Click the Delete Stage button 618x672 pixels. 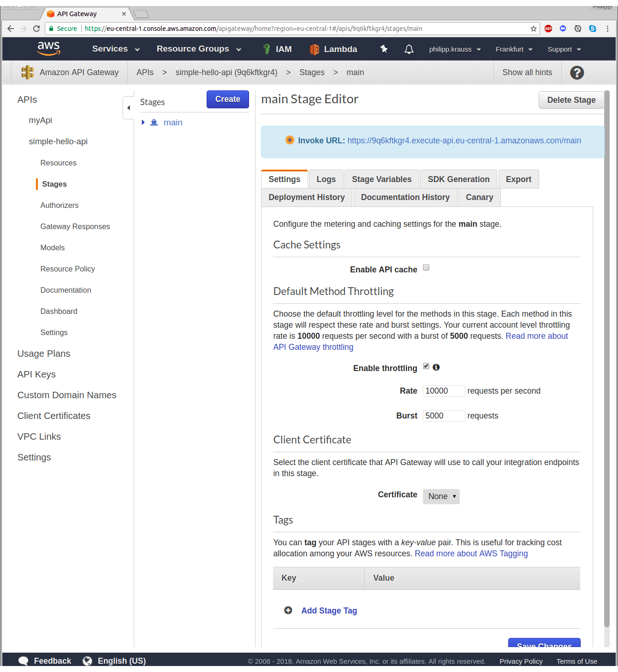571,100
